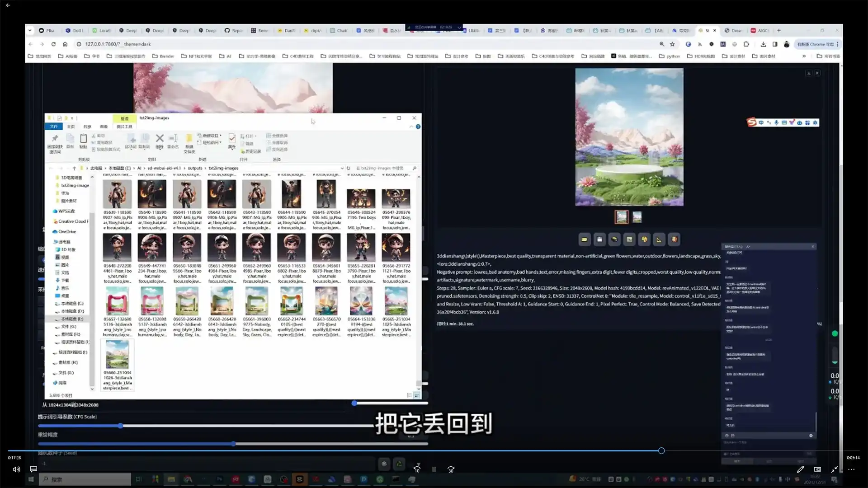
Task: Select the second gallery thumbnail under the generated image
Action: point(637,217)
